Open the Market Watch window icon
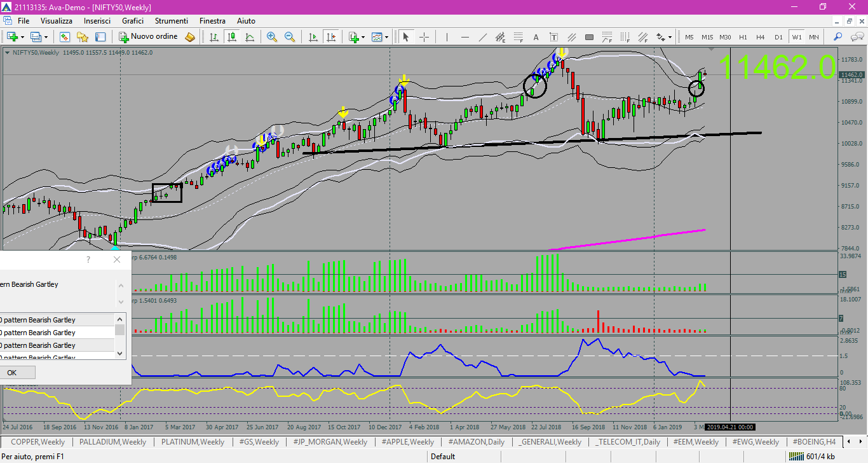Image resolution: width=868 pixels, height=463 pixels. (65, 37)
